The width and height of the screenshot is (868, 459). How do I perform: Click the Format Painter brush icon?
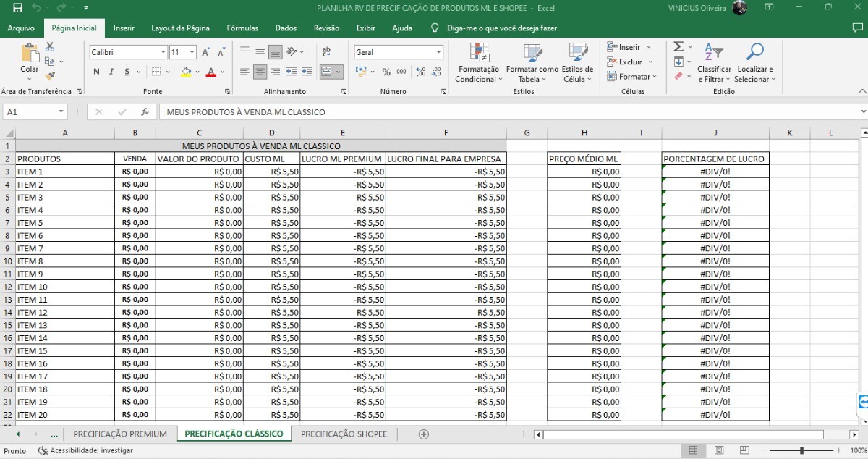(x=50, y=76)
